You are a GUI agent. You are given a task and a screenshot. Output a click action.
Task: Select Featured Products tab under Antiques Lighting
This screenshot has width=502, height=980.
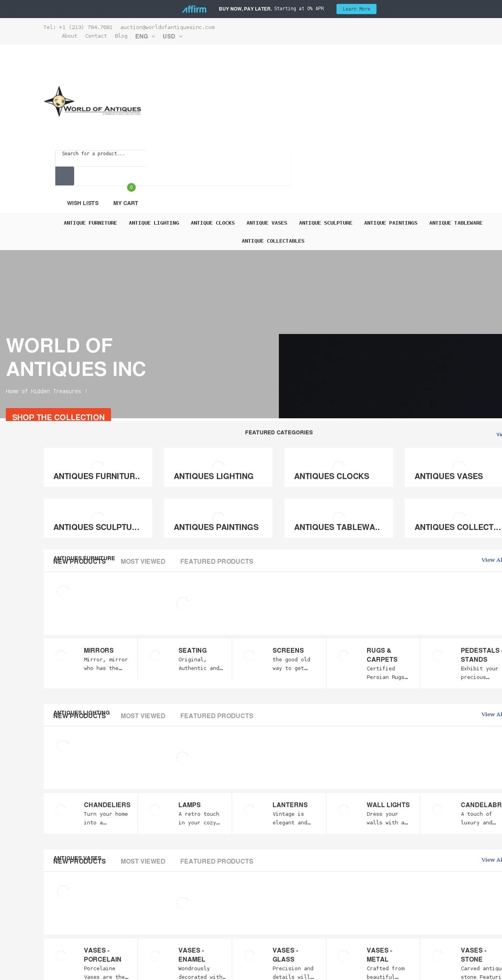[x=216, y=716]
